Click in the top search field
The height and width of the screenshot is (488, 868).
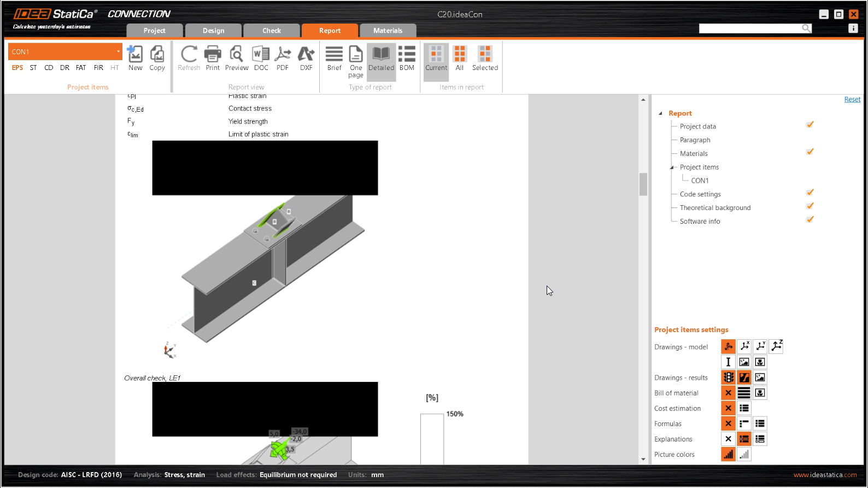point(750,28)
